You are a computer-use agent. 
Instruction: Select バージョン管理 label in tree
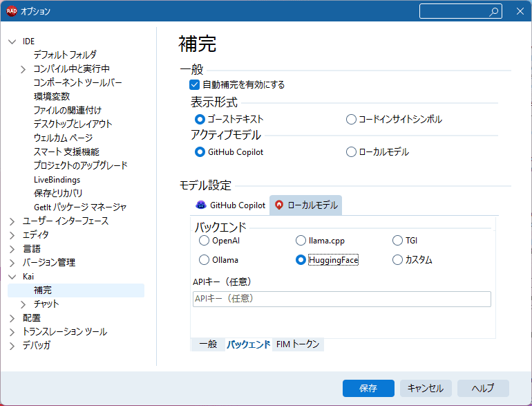(x=49, y=263)
